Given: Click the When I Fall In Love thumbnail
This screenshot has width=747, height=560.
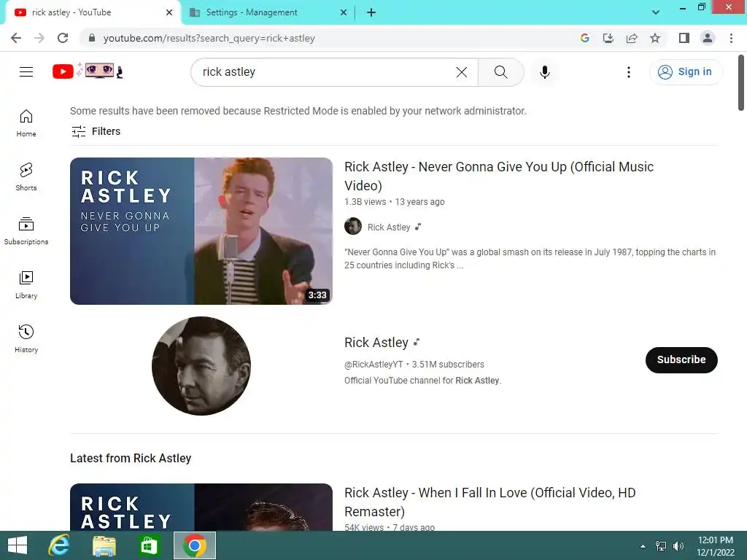Looking at the screenshot, I should (x=201, y=507).
